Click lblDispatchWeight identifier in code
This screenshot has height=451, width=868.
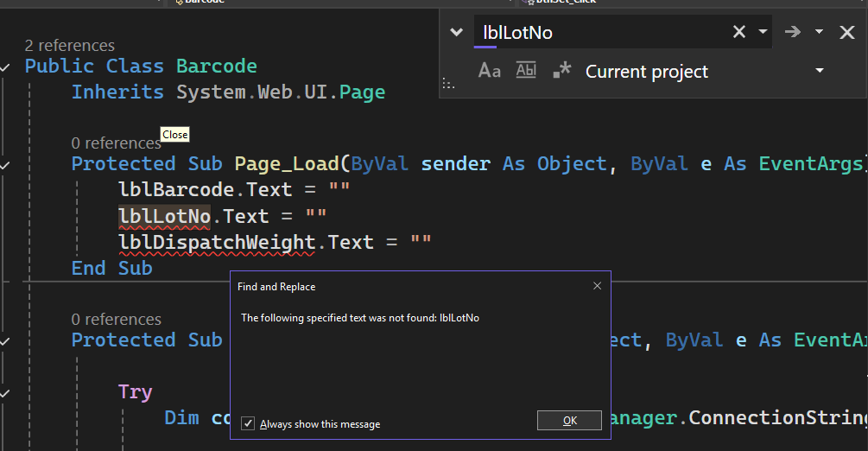[x=217, y=242]
